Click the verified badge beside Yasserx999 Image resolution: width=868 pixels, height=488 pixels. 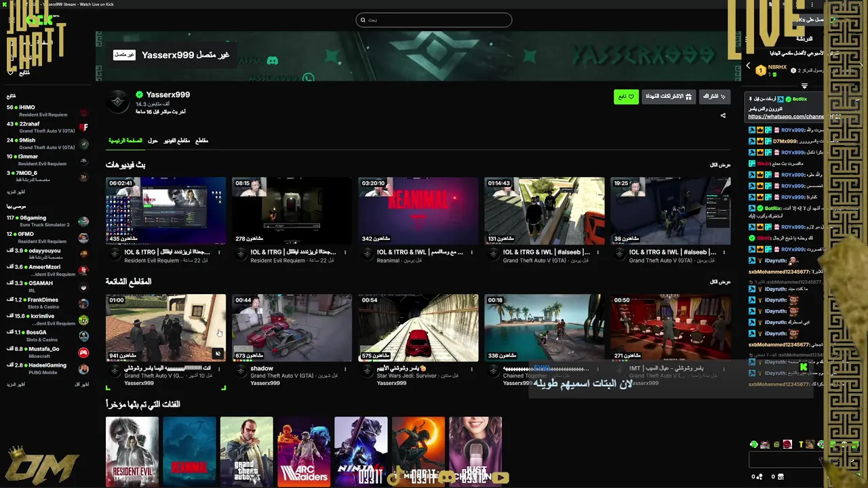tap(139, 95)
